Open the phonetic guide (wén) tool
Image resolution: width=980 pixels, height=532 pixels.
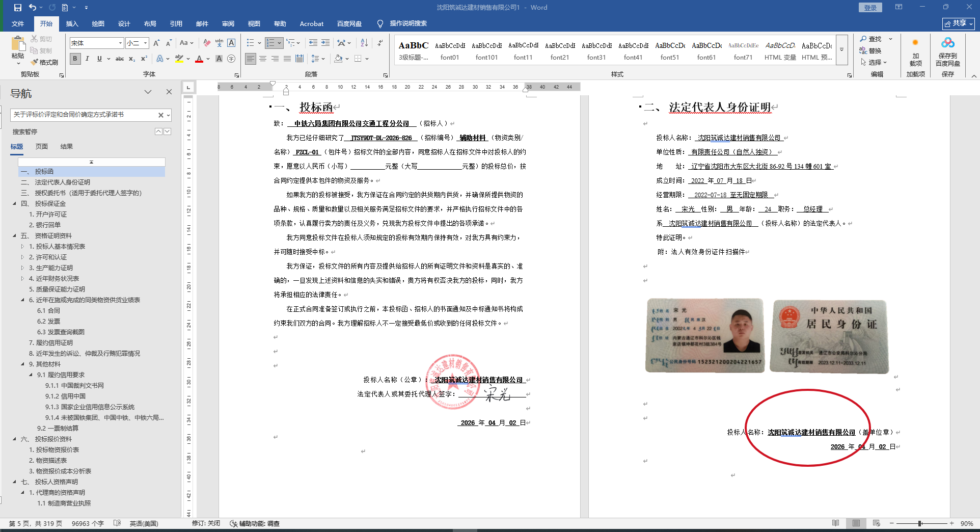click(219, 43)
